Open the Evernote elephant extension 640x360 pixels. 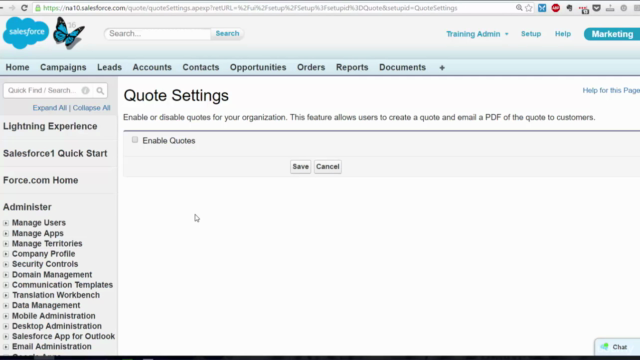click(569, 8)
